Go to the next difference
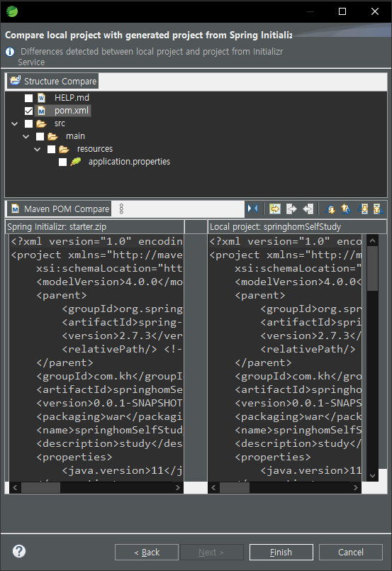Screen dimensions: 392x571 pyautogui.click(x=330, y=209)
